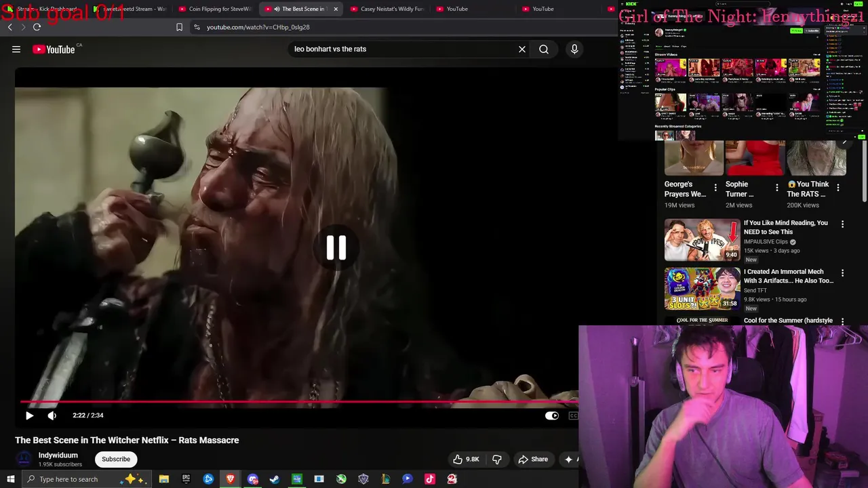Toggle closed captions CC button
Viewport: 868px width, 488px height.
coord(574,415)
